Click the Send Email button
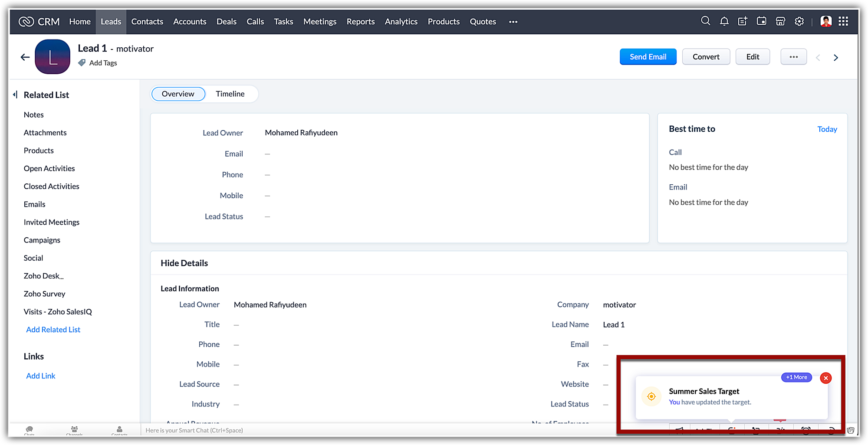868x445 pixels. click(648, 57)
